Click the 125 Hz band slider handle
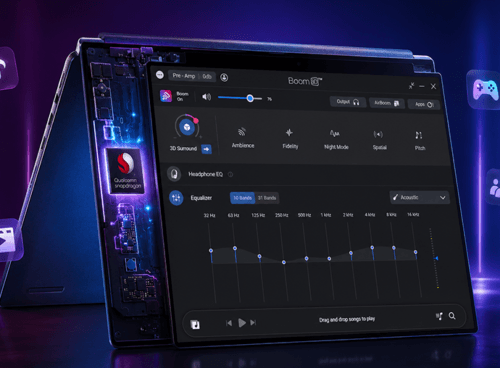 (259, 256)
